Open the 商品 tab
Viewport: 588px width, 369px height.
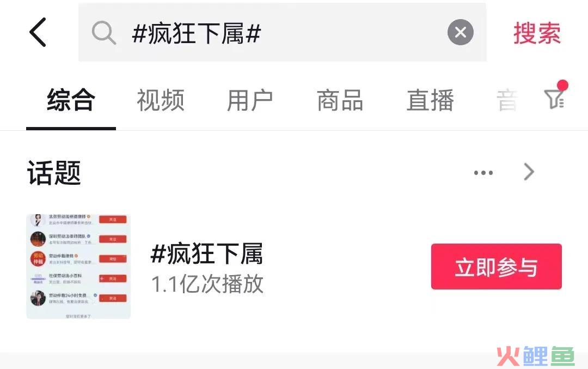[x=340, y=100]
